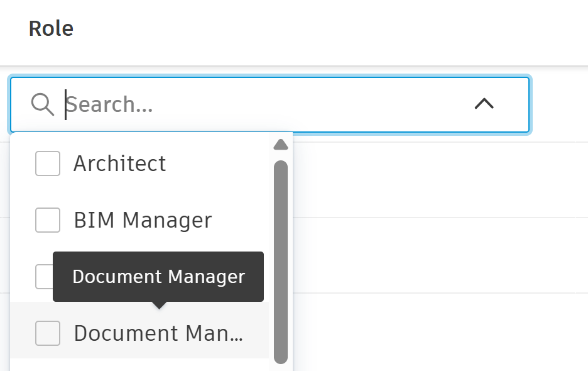Click the search icon inside the Role filter

pos(43,104)
